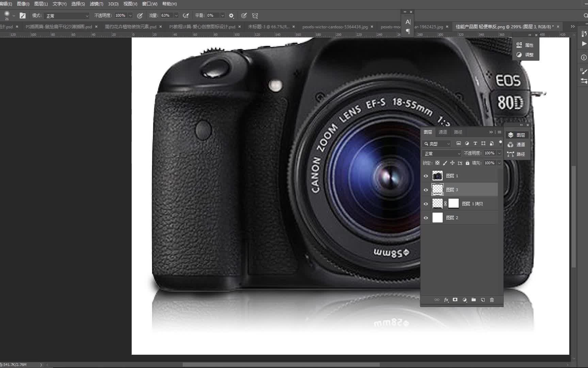The width and height of the screenshot is (588, 368).
Task: Hide layer 图层 2 visibility eye
Action: click(x=426, y=218)
